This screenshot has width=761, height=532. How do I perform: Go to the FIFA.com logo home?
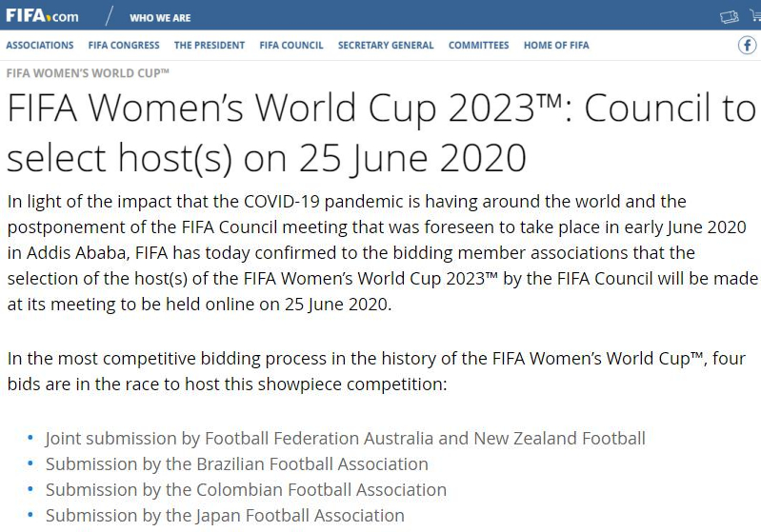click(42, 15)
